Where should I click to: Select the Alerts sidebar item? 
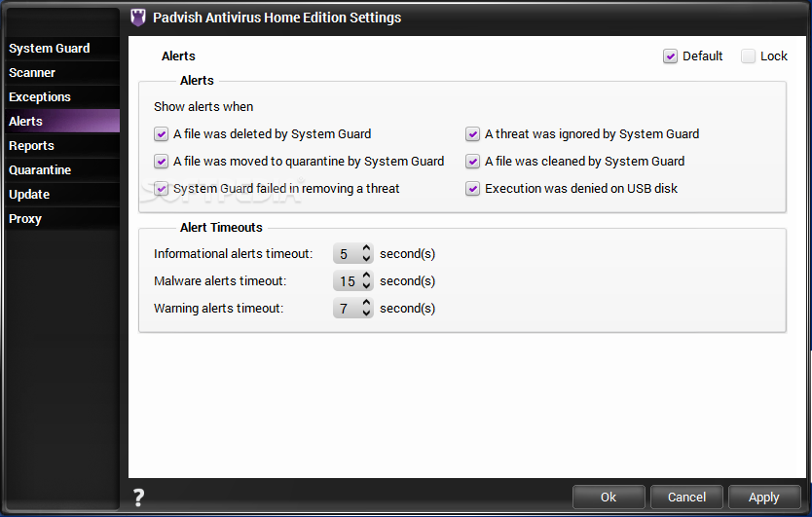62,122
